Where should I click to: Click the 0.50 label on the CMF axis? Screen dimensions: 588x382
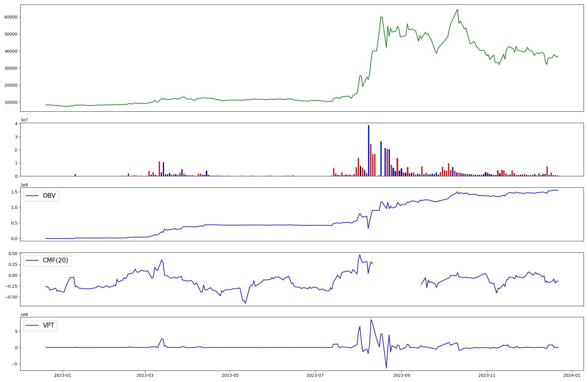pos(13,254)
